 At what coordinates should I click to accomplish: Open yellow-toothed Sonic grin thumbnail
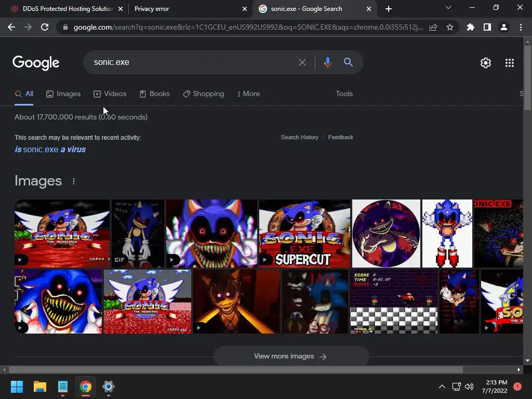pos(58,302)
